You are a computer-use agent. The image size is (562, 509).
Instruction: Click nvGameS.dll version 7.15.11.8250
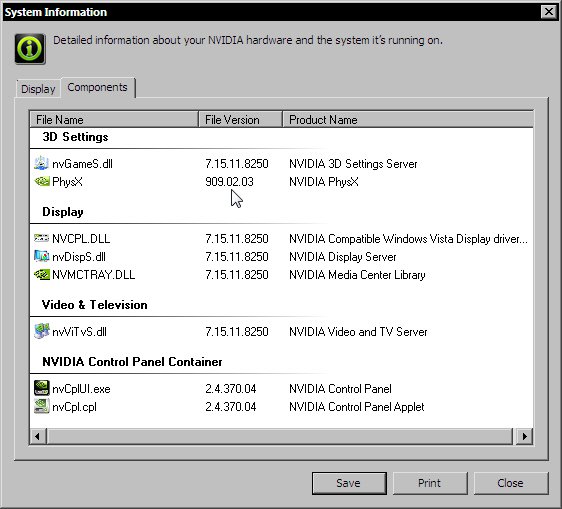click(237, 164)
